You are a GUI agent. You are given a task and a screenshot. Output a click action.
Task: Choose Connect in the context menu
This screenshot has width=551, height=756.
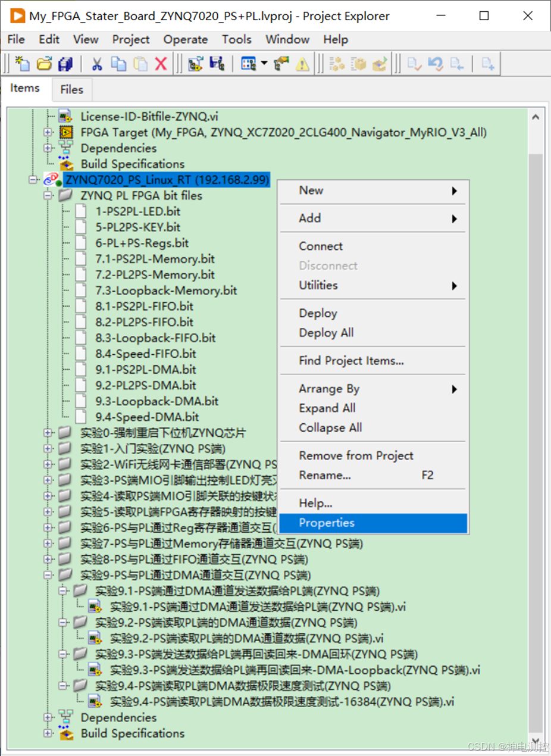374,246
